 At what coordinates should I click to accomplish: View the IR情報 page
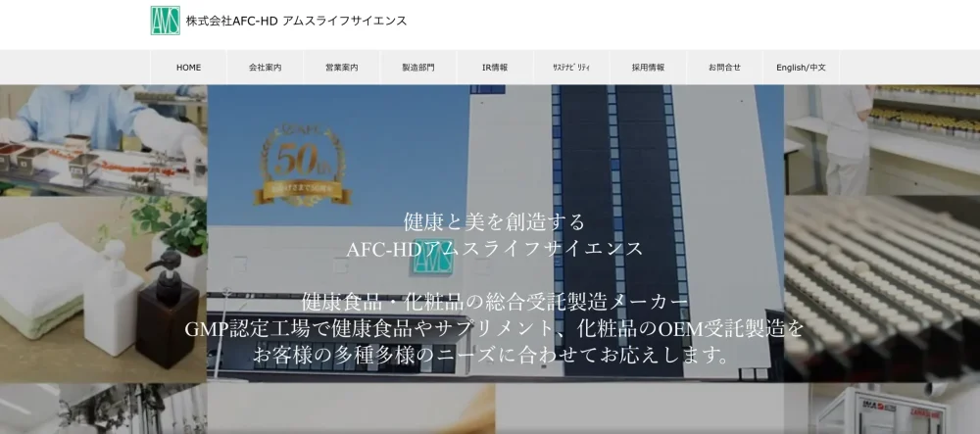point(495,68)
